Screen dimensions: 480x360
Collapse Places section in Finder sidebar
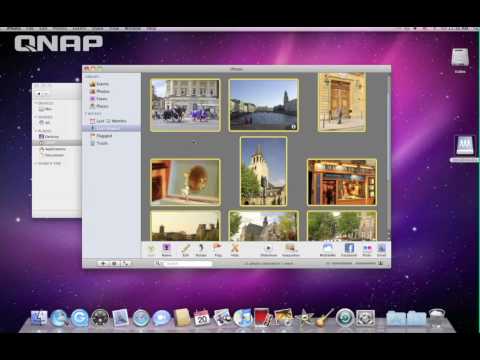pyautogui.click(x=36, y=131)
